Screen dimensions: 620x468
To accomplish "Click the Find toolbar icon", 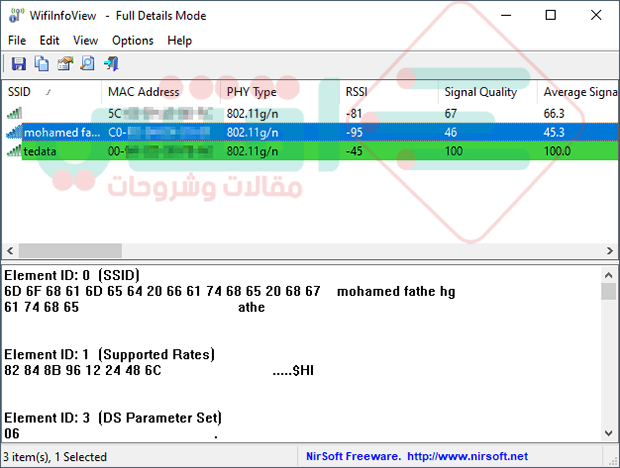I will [87, 63].
